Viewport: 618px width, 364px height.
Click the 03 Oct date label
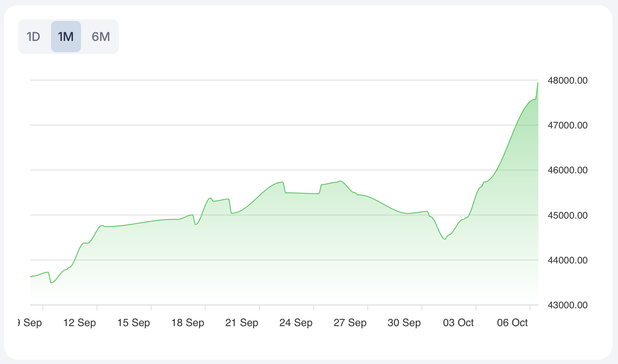(458, 323)
